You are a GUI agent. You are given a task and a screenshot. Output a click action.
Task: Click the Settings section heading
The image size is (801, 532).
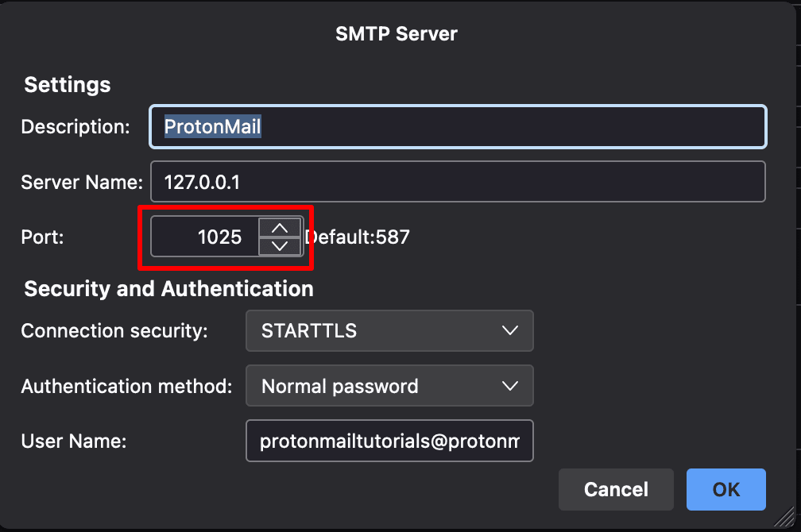click(x=67, y=84)
